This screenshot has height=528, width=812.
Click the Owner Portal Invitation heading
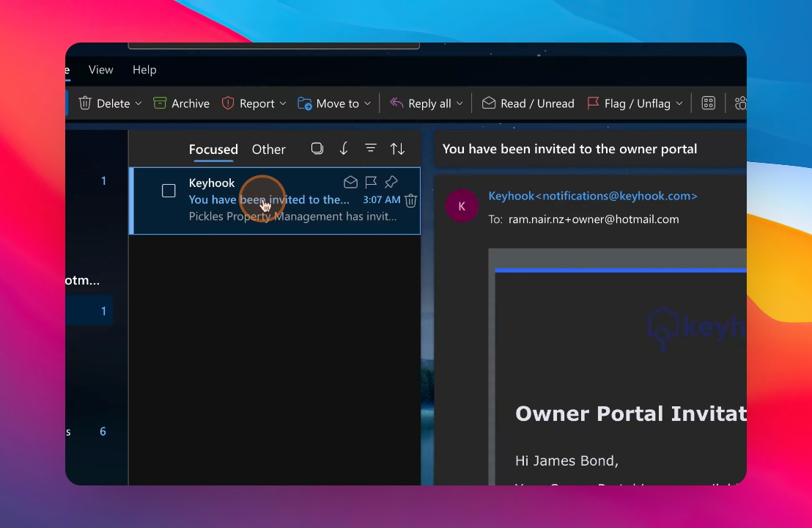point(631,414)
